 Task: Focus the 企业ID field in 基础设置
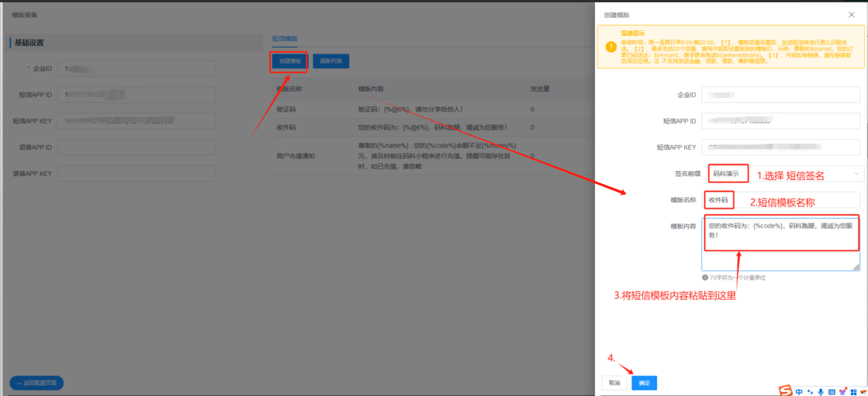tap(137, 68)
